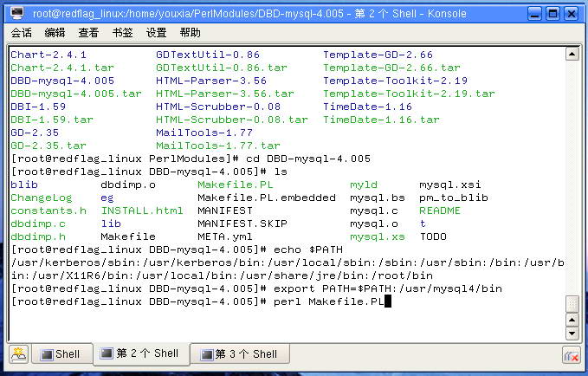Switch to the first Shell tab

[x=61, y=354]
